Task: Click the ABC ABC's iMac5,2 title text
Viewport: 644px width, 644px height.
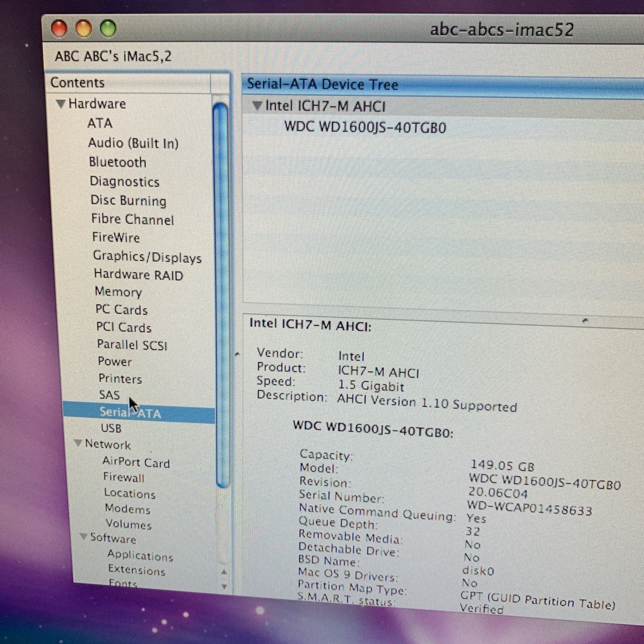Action: coord(113,56)
